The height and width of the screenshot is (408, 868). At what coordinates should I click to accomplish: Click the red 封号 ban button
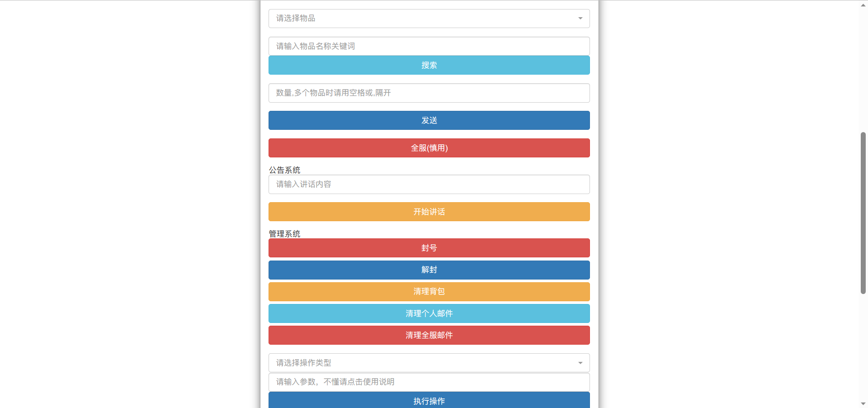pos(429,248)
